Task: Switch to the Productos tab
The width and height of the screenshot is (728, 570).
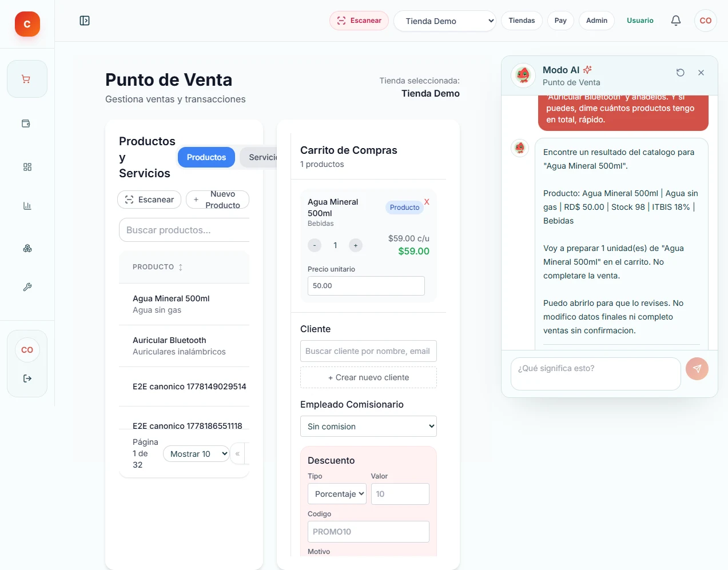Action: click(206, 157)
